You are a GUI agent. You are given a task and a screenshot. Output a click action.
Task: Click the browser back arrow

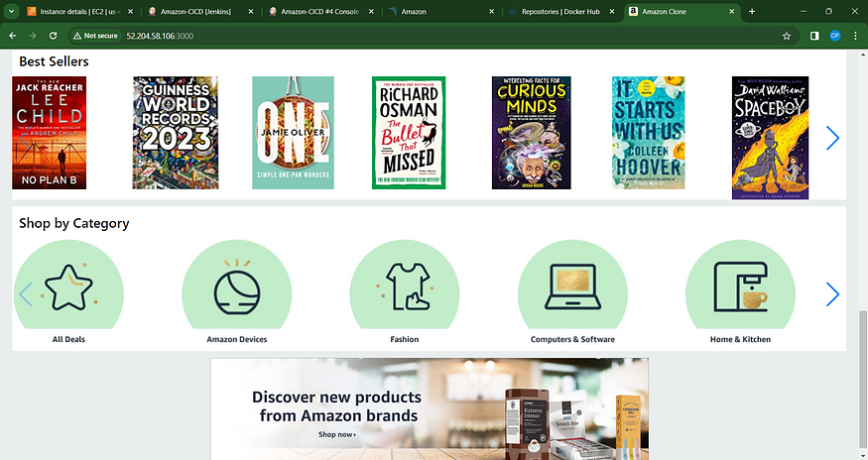[12, 36]
